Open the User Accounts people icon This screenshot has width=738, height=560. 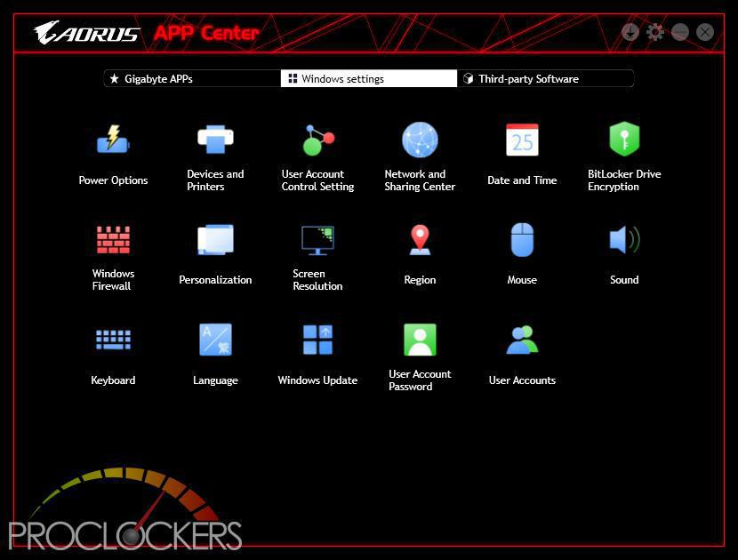pyautogui.click(x=522, y=340)
